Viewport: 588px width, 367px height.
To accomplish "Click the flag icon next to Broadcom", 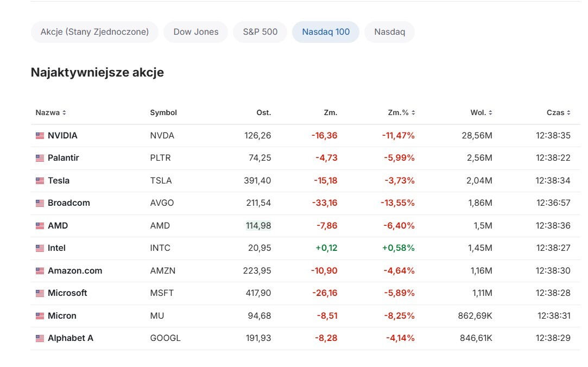I will (40, 203).
